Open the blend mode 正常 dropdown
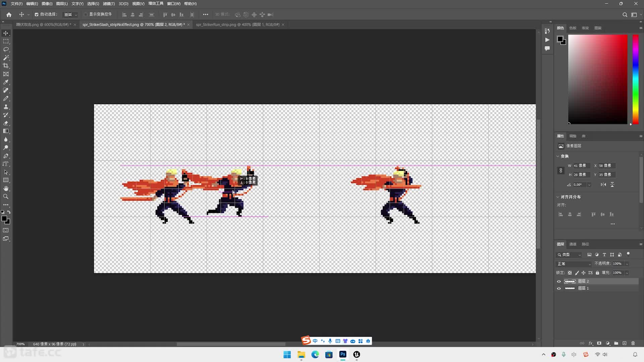644x362 pixels. point(574,264)
